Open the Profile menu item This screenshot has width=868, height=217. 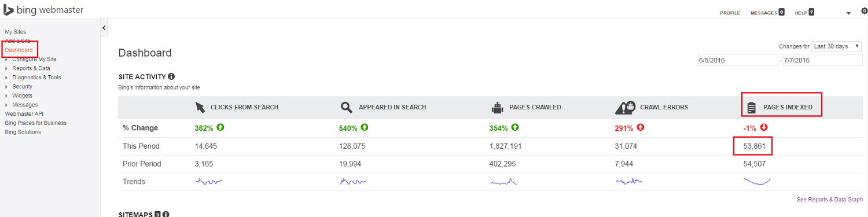pos(730,13)
